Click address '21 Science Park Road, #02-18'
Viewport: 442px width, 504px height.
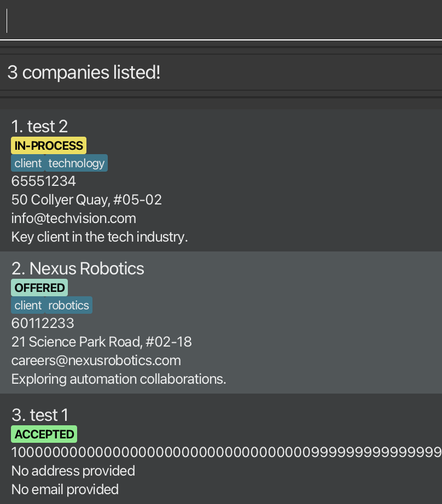[102, 342]
